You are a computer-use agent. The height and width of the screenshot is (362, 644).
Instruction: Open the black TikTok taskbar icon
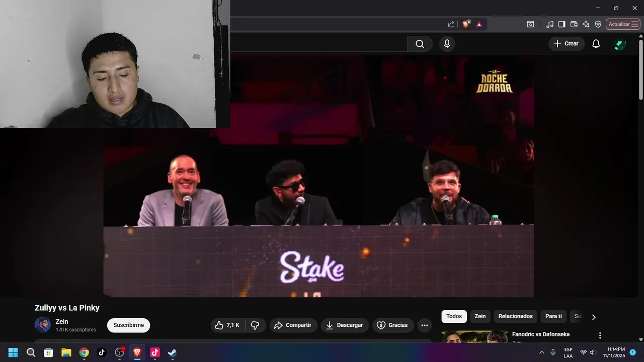[x=102, y=352]
